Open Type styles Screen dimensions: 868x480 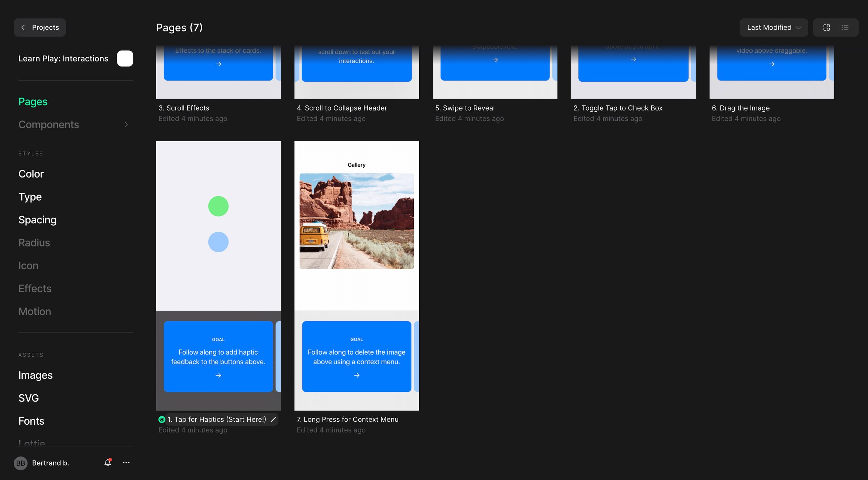[30, 197]
